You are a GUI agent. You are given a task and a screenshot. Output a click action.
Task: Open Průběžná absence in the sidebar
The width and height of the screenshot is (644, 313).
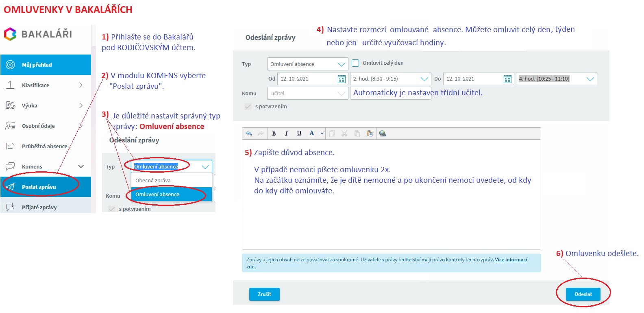[x=46, y=146]
